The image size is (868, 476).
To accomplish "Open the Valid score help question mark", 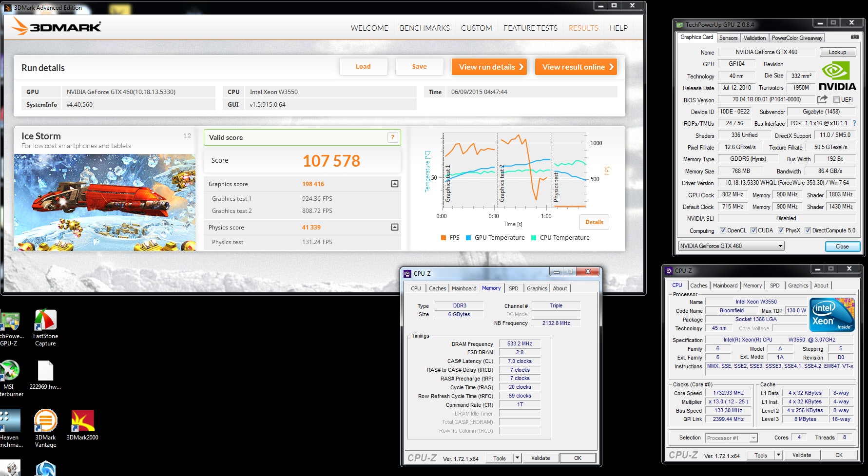I will [x=392, y=137].
